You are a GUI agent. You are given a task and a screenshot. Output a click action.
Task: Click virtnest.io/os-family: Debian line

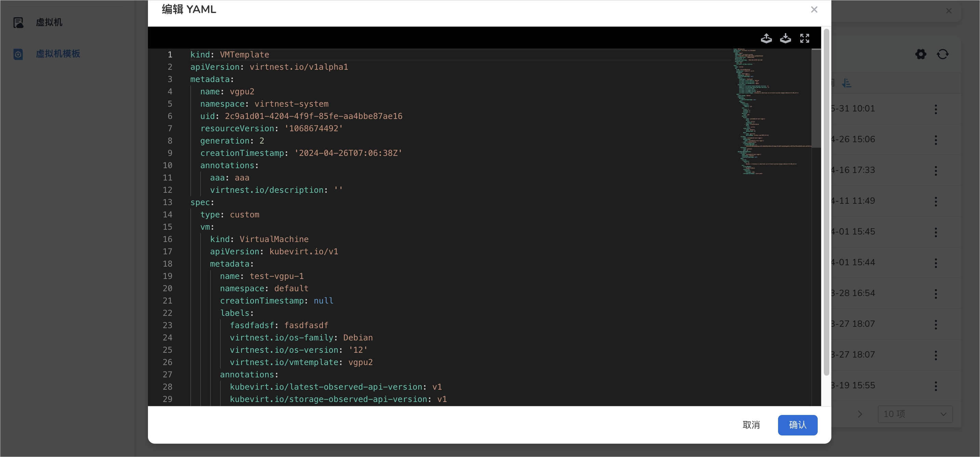click(301, 337)
